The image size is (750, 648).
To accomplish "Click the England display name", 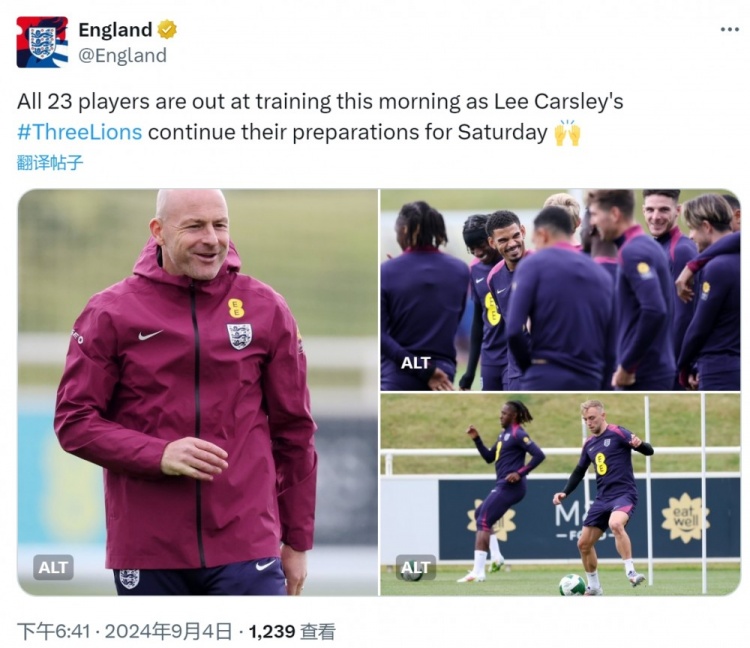I will [x=115, y=30].
